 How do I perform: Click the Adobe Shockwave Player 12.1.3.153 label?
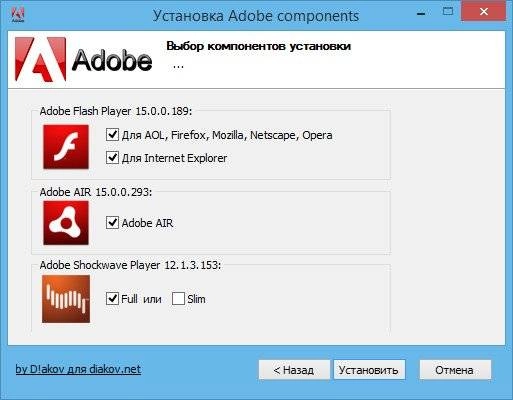coord(130,265)
